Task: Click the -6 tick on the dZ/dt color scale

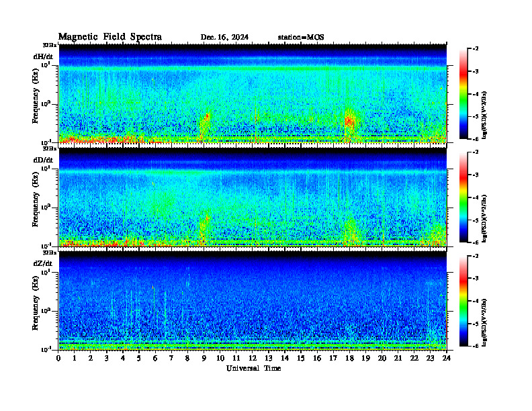Action: coord(476,346)
